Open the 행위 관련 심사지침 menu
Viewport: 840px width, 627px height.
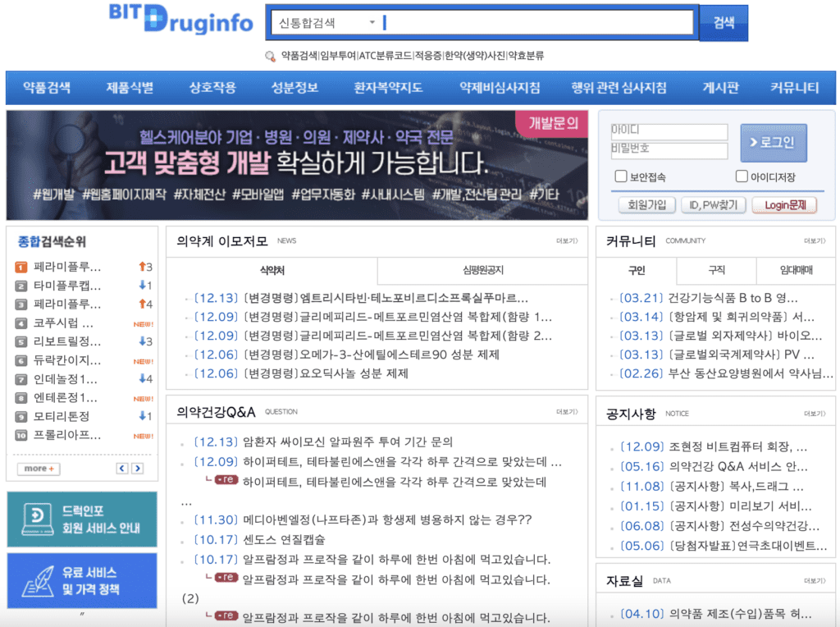click(619, 88)
